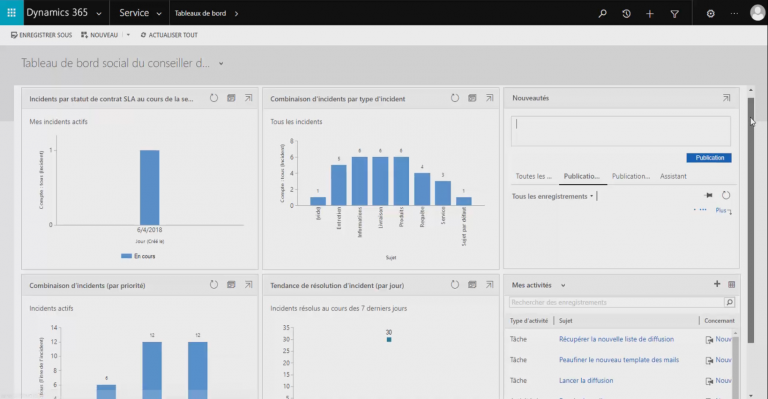Image resolution: width=768 pixels, height=399 pixels.
Task: Switch to the second Publication... tab
Action: 631,176
